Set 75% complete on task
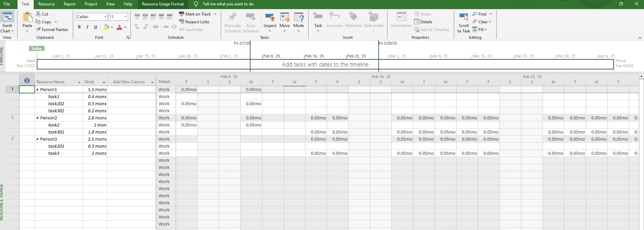 pos(162,17)
